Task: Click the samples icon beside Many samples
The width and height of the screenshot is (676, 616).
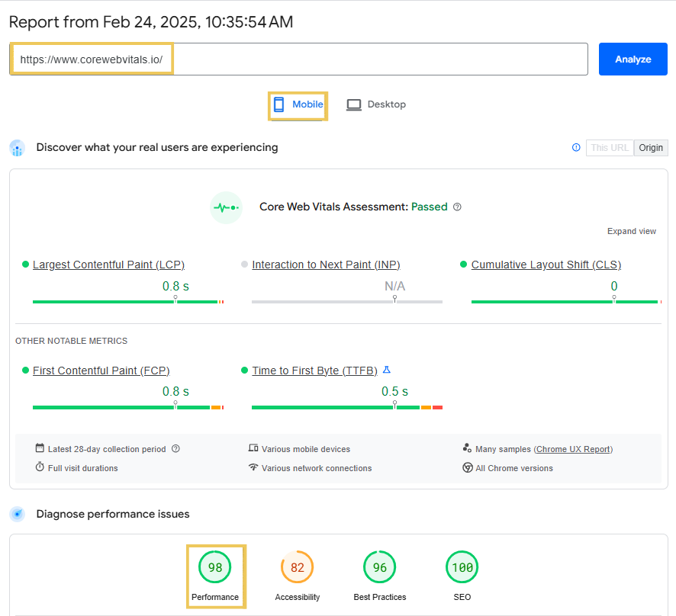Action: (x=467, y=448)
